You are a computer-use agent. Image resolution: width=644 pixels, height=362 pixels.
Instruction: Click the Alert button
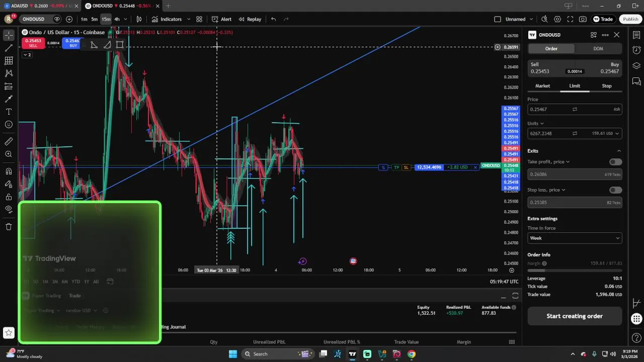tap(222, 19)
